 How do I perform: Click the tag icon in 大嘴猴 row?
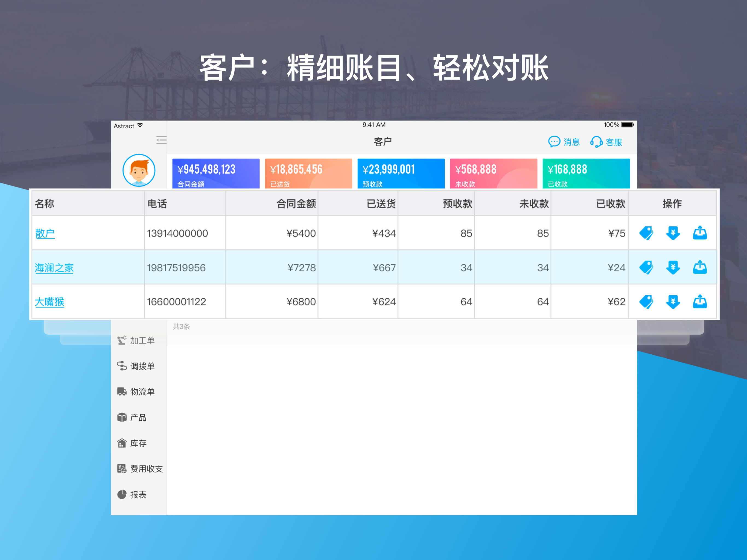(x=646, y=302)
